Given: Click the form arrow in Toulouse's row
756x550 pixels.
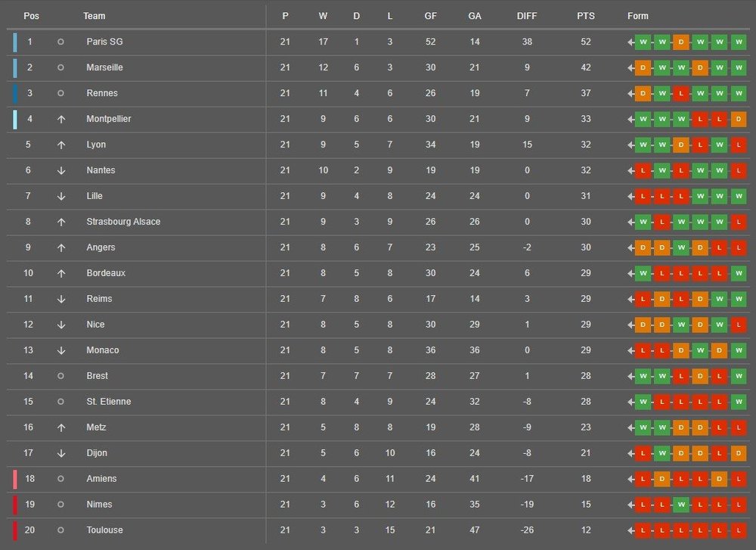Looking at the screenshot, I should (x=631, y=530).
